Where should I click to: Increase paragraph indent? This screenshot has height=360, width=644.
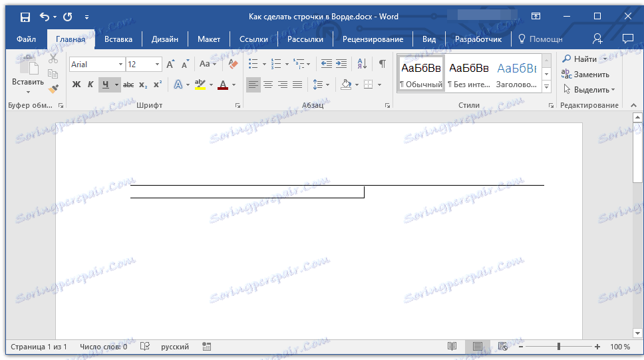pos(341,64)
